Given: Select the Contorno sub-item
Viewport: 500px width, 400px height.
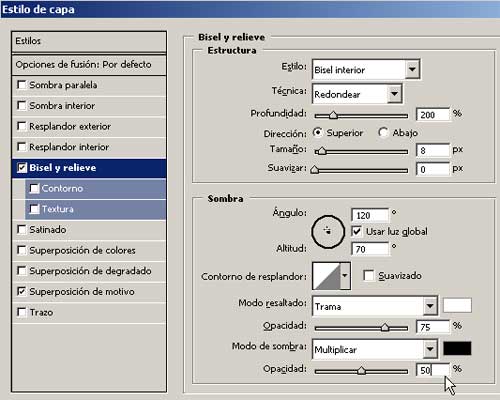Looking at the screenshot, I should 95,188.
